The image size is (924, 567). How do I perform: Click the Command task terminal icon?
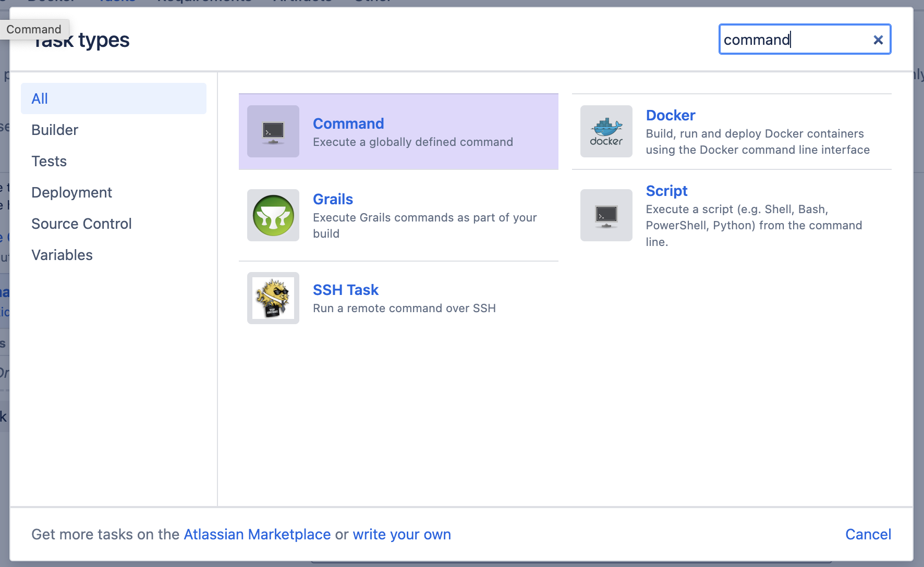tap(273, 131)
